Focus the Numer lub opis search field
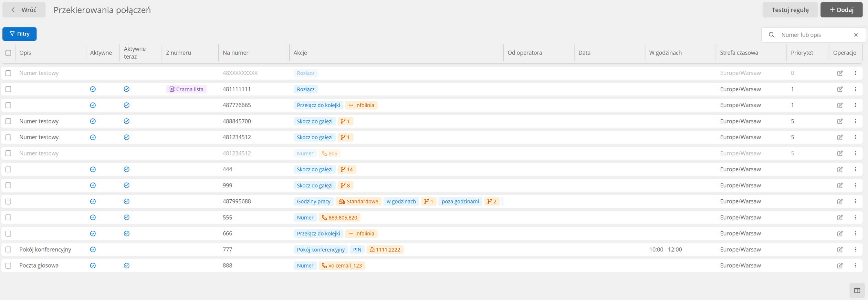 click(814, 35)
